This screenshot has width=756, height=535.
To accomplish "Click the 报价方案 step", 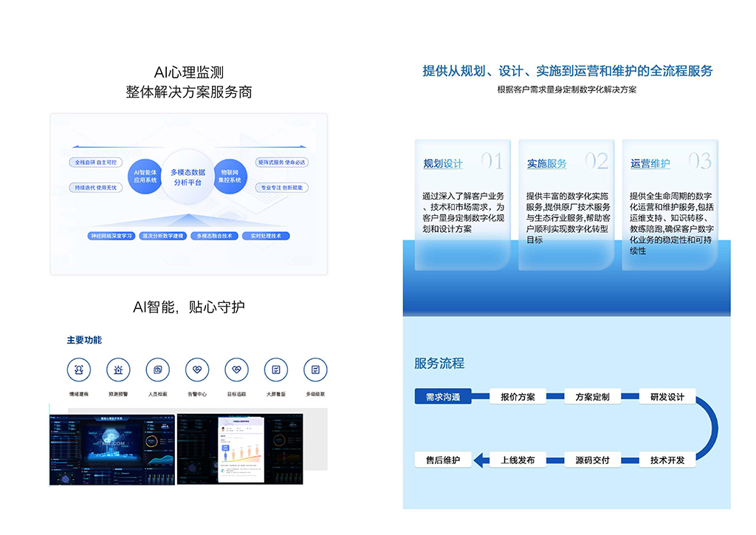I will tap(518, 397).
